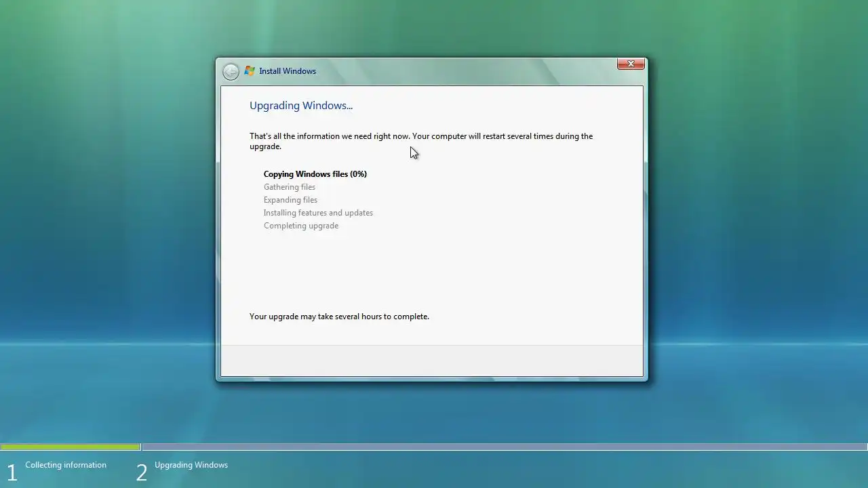
Task: Click the Windows flag logo icon
Action: (x=250, y=70)
